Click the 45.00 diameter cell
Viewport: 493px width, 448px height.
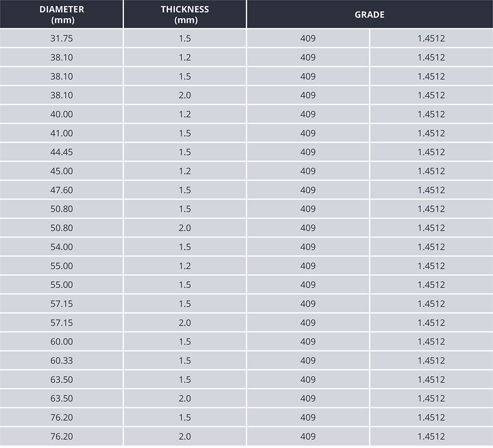click(x=62, y=171)
